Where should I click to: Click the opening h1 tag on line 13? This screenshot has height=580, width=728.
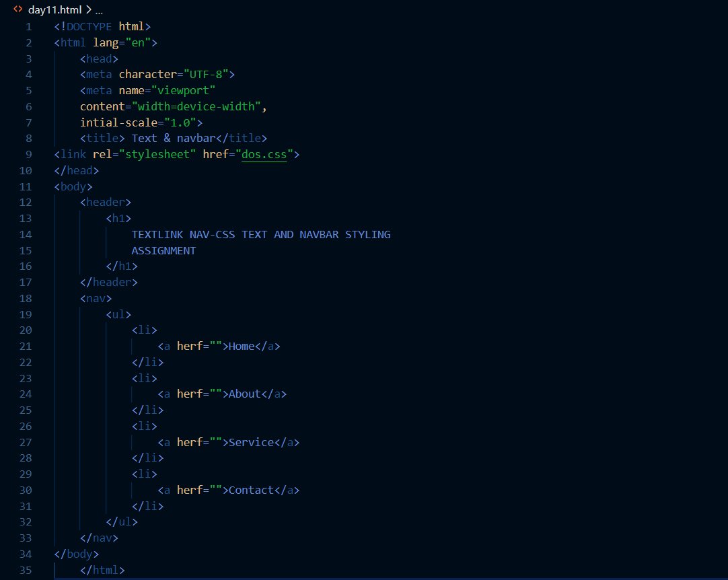[x=118, y=219]
